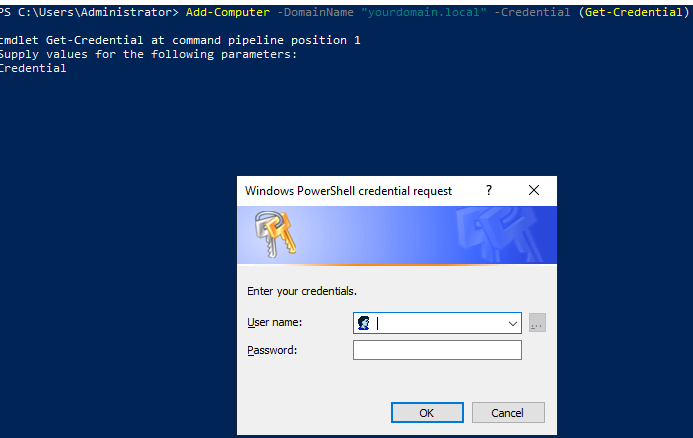Expand the User name dropdown arrow
The width and height of the screenshot is (693, 438).
click(x=513, y=324)
